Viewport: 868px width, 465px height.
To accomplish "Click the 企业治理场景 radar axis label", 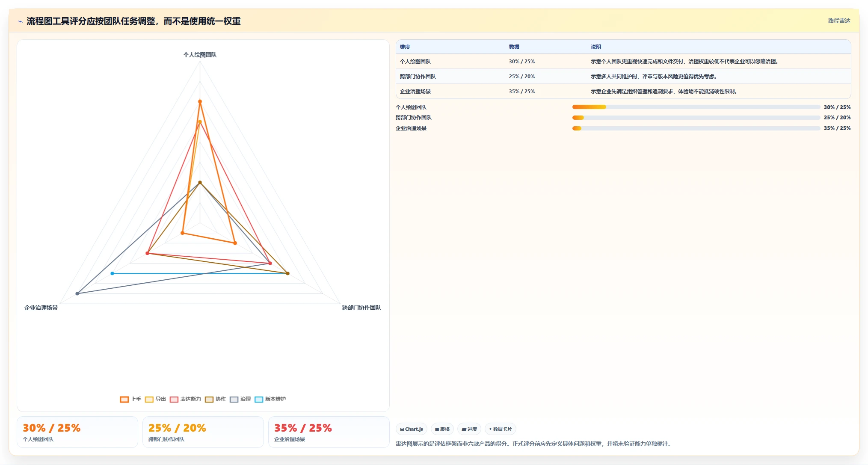I will pos(41,308).
